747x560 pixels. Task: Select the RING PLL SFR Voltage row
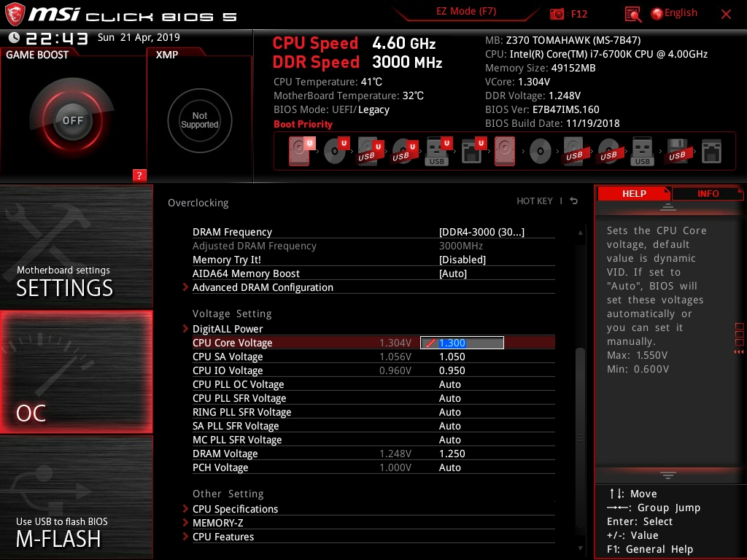point(373,412)
